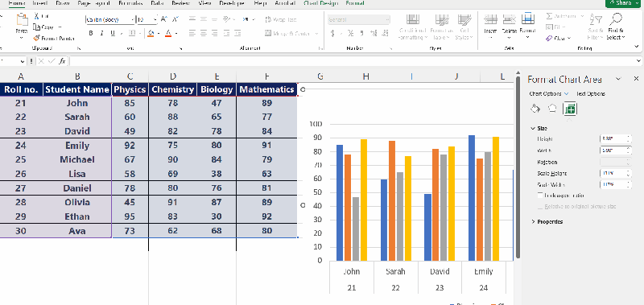Increase font size with the larger A icon
644x305 pixels.
[x=164, y=19]
